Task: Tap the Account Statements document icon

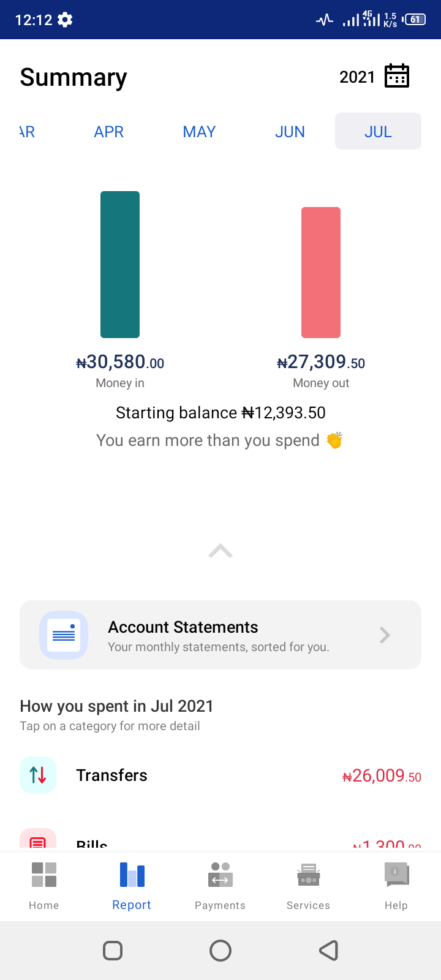Action: coord(64,635)
